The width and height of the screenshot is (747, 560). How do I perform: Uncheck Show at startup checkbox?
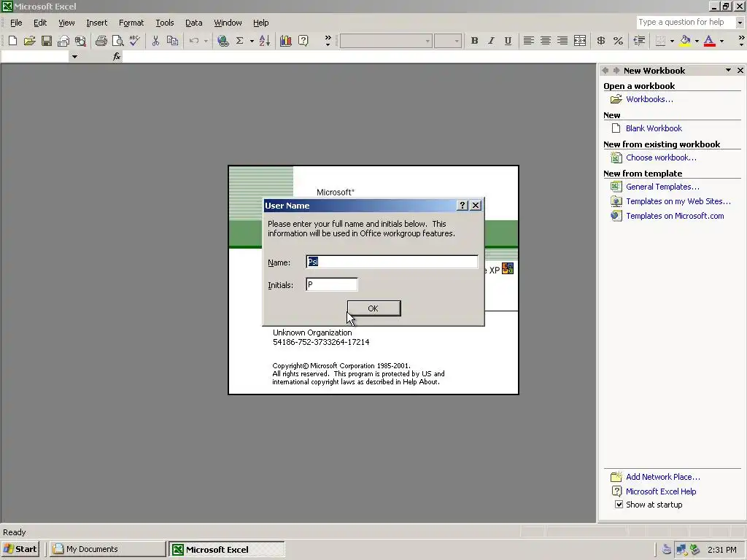[619, 505]
